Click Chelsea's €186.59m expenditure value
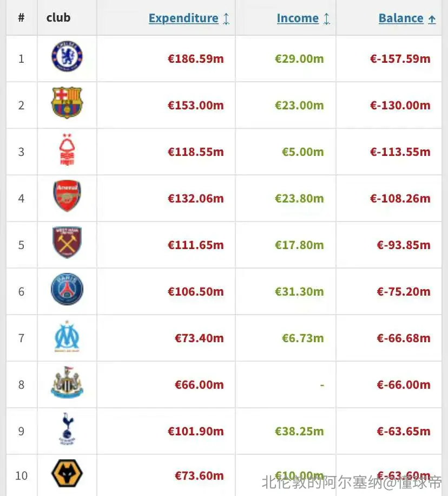Screen dimensions: 448x496 (x=196, y=58)
